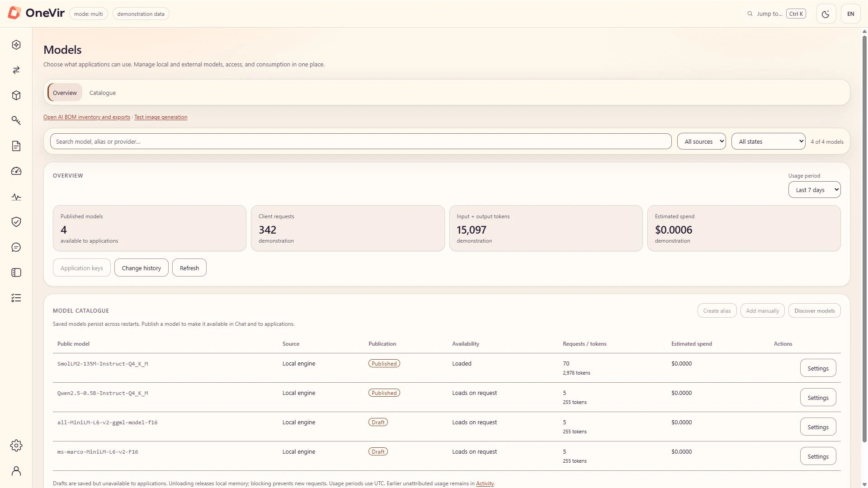The image size is (868, 488).
Task: Open the Last 7 days usage period dropdown
Action: pos(815,190)
